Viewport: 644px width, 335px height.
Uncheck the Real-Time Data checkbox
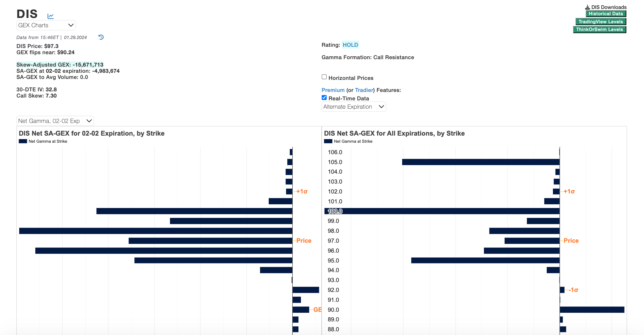tap(324, 98)
